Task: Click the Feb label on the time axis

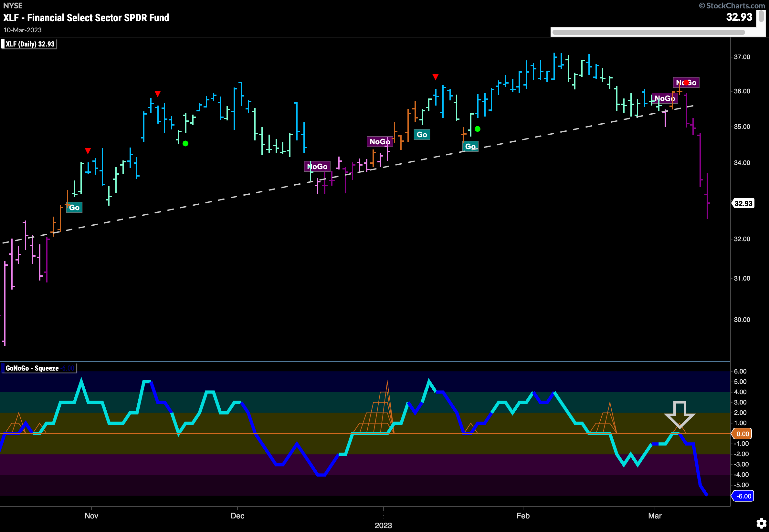Action: point(523,516)
